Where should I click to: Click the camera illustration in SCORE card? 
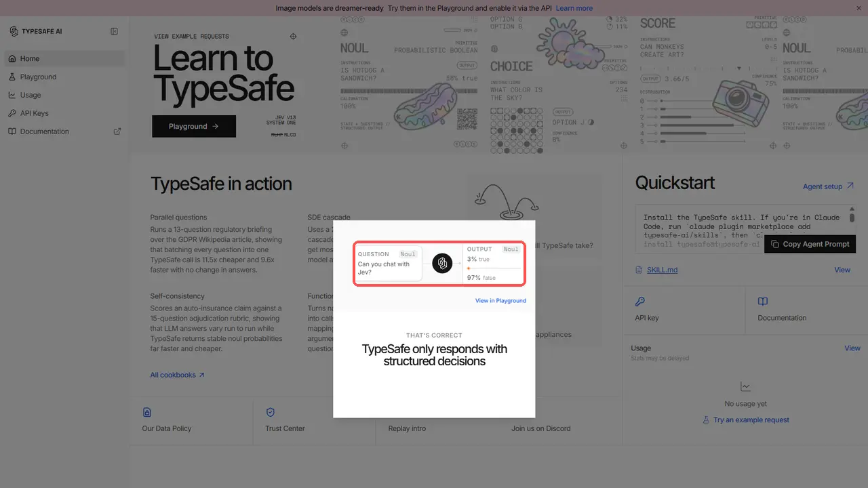point(741,102)
